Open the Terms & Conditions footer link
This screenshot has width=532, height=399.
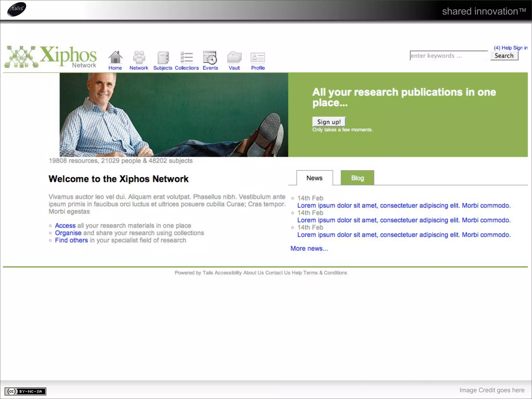tap(325, 273)
